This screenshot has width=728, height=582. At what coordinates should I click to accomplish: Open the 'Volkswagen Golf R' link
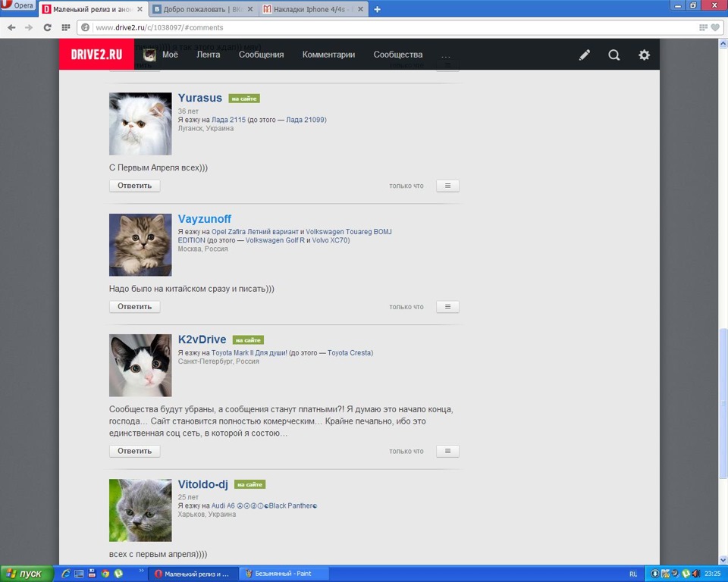tap(275, 240)
